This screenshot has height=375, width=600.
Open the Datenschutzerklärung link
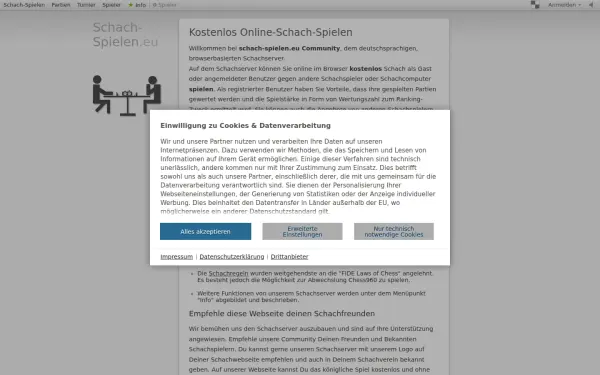tap(232, 257)
